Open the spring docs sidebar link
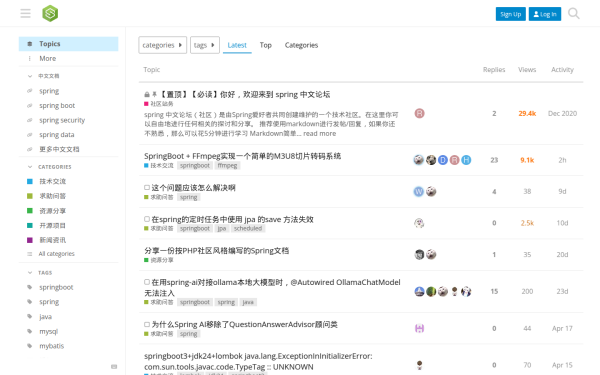 tap(49, 91)
